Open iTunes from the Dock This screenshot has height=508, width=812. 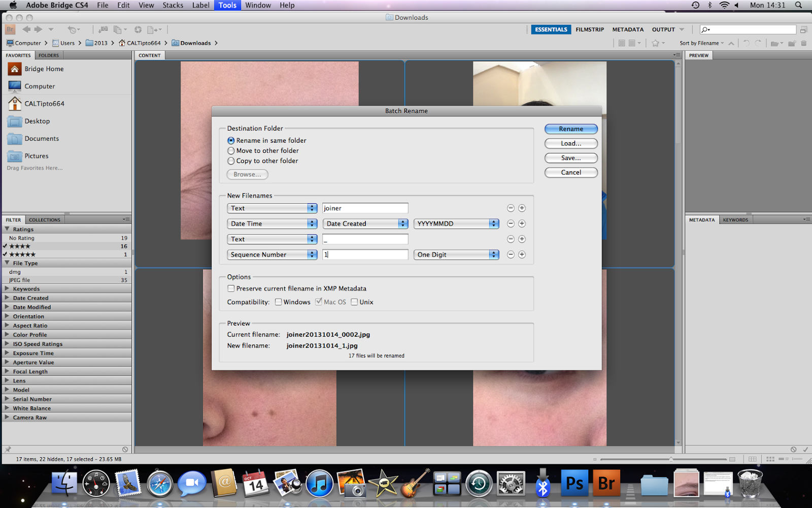coord(319,483)
